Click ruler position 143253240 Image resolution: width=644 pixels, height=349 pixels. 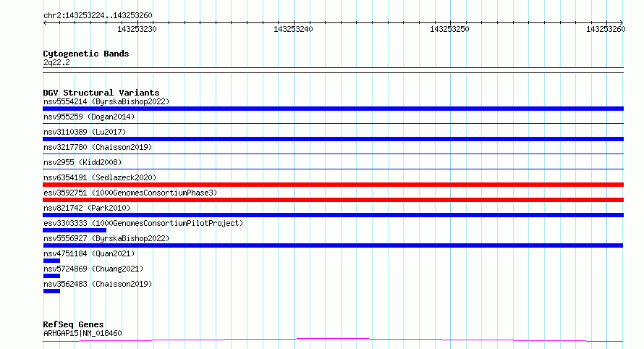tap(293, 29)
